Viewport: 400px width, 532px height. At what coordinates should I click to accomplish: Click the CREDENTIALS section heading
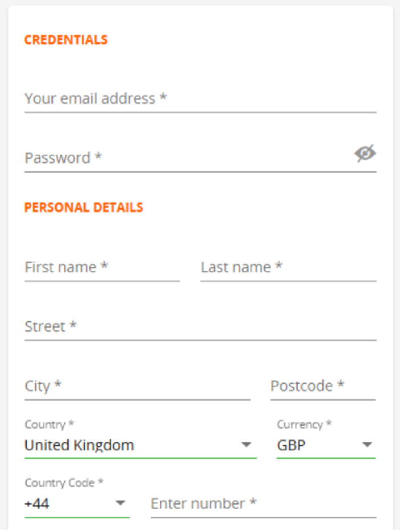tap(66, 40)
